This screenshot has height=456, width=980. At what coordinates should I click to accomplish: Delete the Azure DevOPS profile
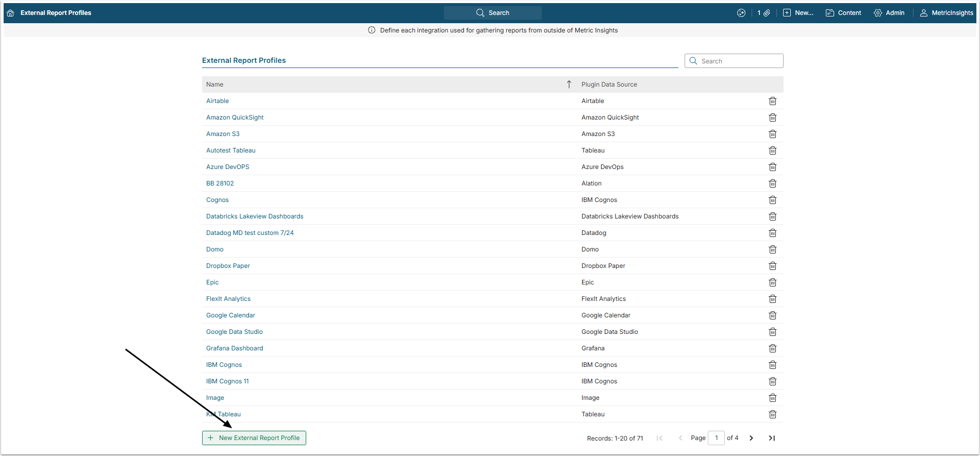pos(772,167)
